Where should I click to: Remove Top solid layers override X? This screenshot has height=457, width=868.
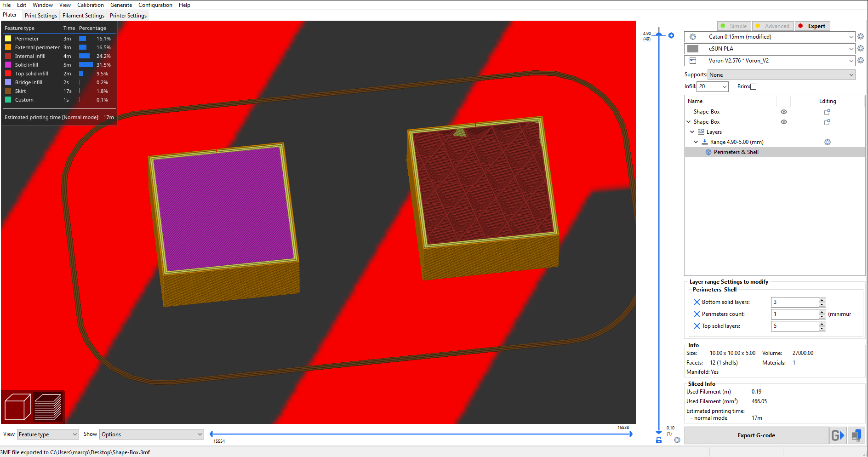click(x=697, y=326)
